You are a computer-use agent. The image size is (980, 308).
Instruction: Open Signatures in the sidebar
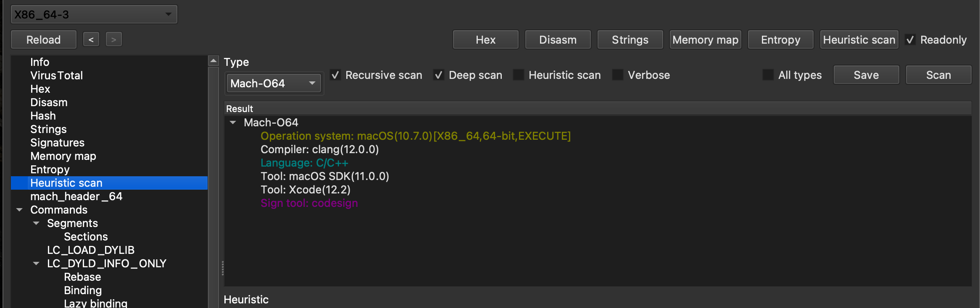click(57, 143)
